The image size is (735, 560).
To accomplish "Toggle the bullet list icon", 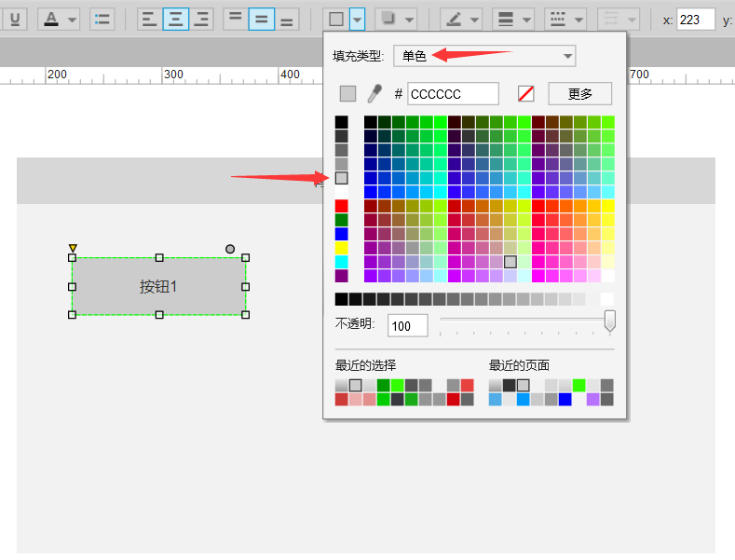I will tap(102, 20).
